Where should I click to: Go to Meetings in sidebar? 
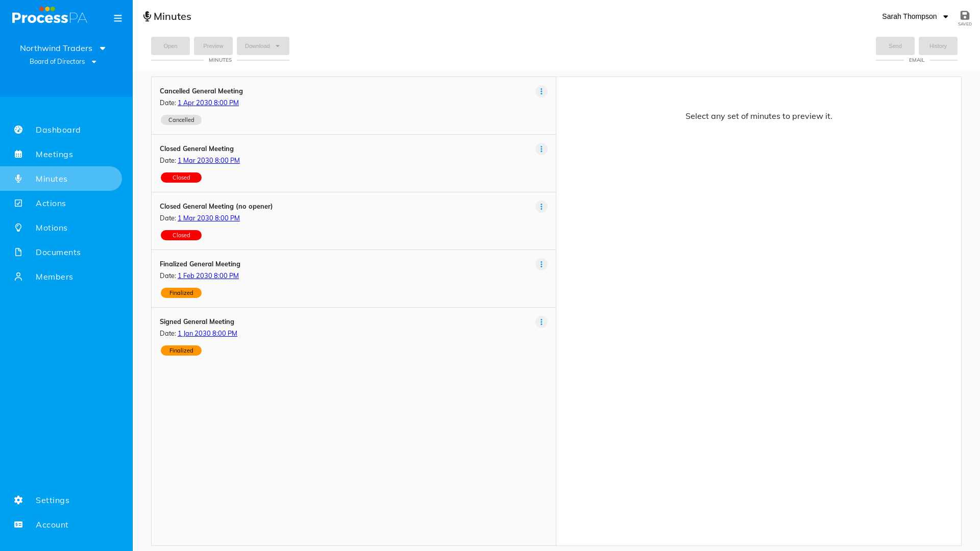tap(61, 154)
